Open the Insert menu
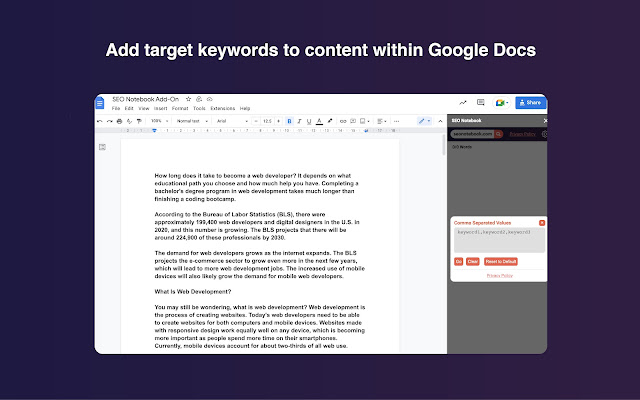 tap(160, 109)
